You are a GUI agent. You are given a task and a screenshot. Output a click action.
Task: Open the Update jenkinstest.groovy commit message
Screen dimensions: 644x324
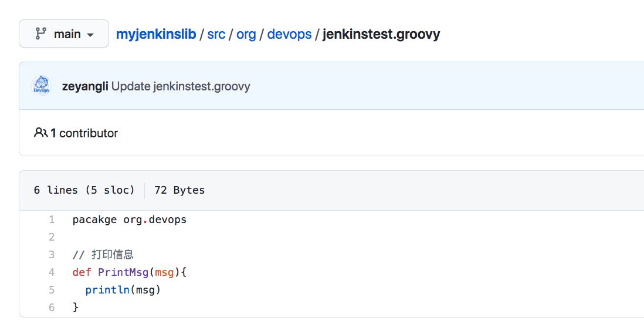coord(181,86)
